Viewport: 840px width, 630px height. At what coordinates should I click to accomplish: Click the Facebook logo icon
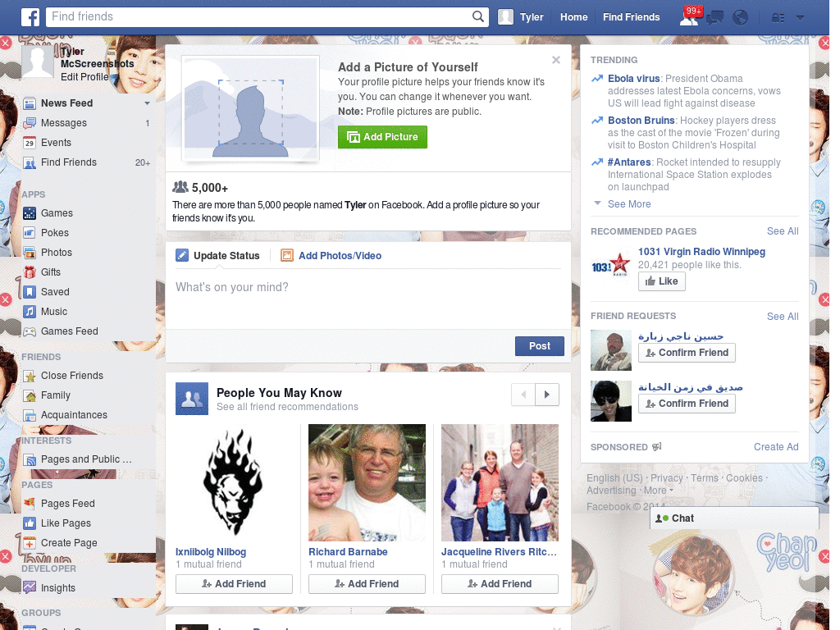pyautogui.click(x=30, y=17)
